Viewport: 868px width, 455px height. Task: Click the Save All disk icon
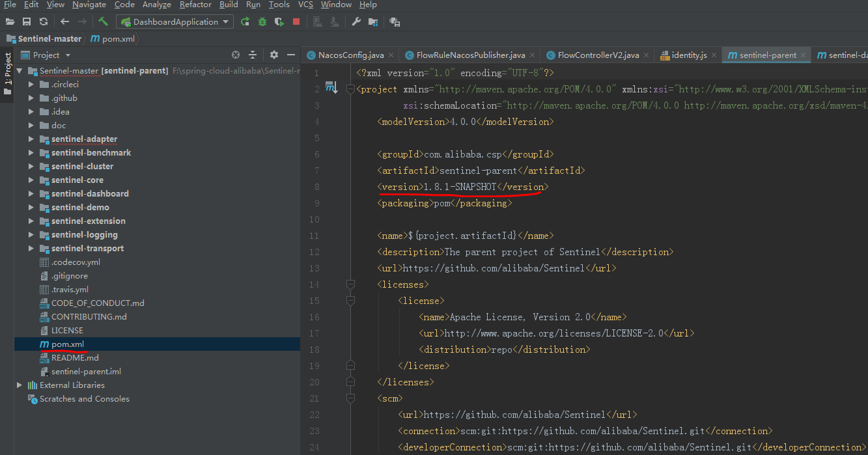pyautogui.click(x=27, y=21)
